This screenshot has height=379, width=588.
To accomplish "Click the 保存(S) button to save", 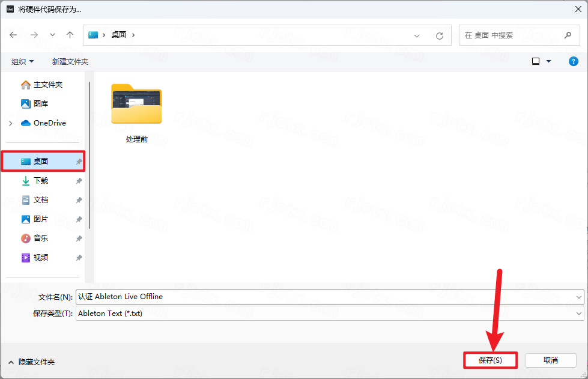I will [x=490, y=360].
